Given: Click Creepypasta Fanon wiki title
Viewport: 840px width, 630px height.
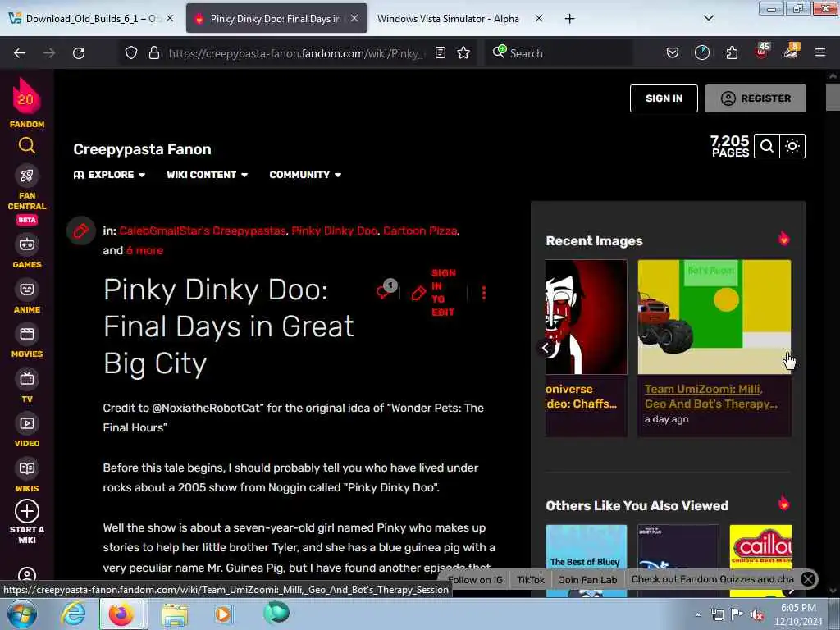Looking at the screenshot, I should 142,149.
